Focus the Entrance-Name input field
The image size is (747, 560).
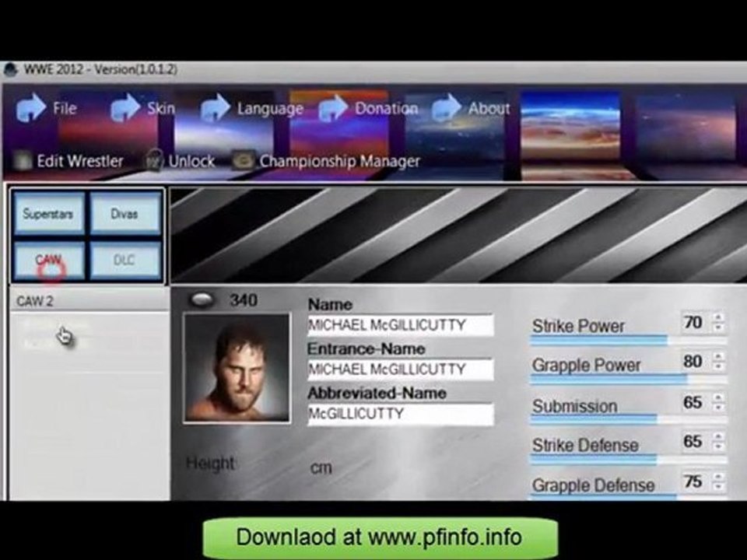400,369
